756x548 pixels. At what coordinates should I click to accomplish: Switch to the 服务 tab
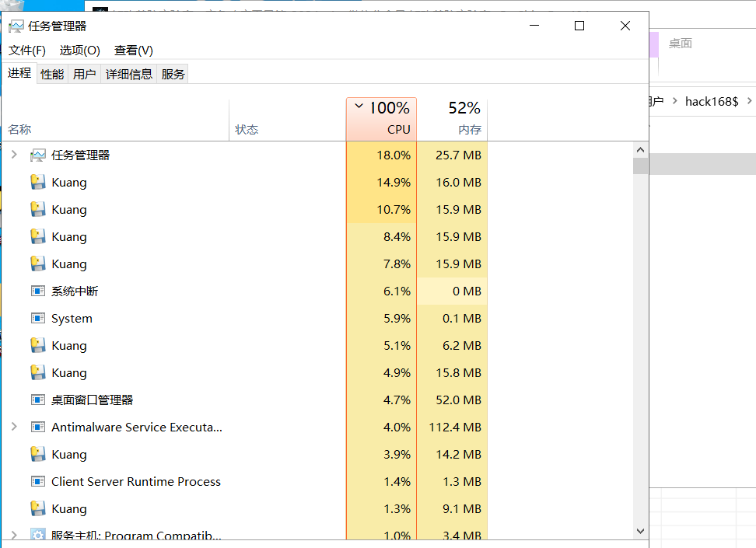pyautogui.click(x=173, y=74)
